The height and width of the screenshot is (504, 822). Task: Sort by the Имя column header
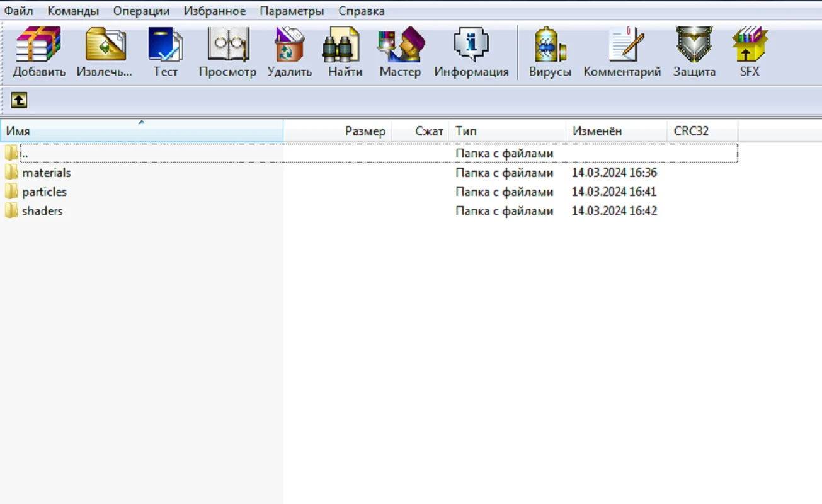click(142, 131)
